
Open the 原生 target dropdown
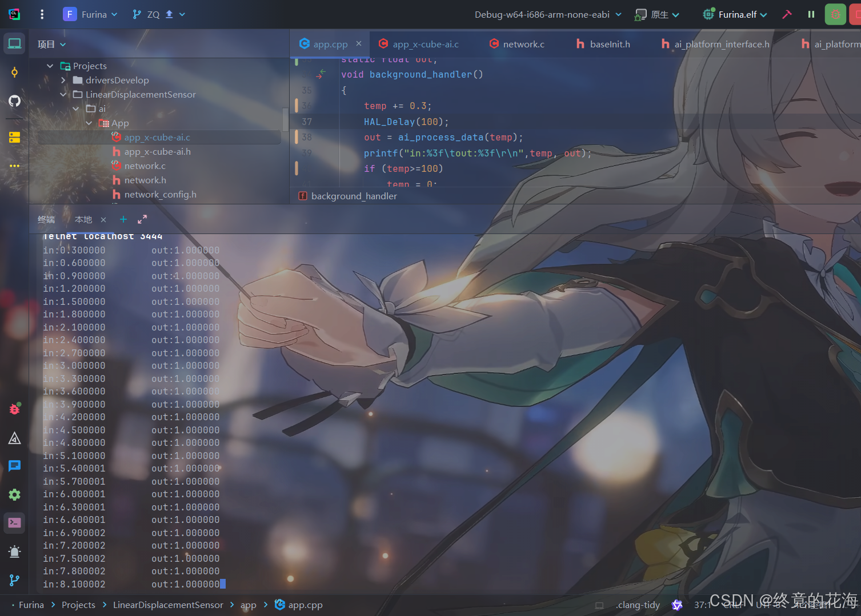point(657,14)
